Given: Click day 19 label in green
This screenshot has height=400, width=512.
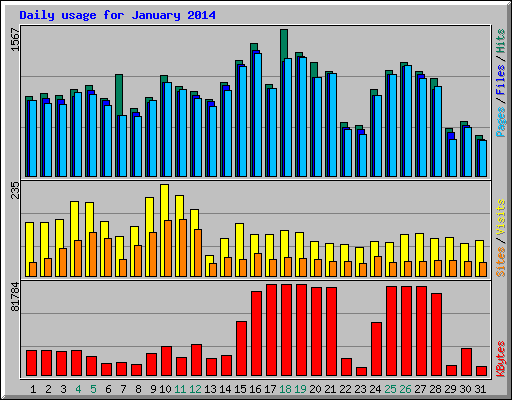Looking at the screenshot, I should point(300,389).
